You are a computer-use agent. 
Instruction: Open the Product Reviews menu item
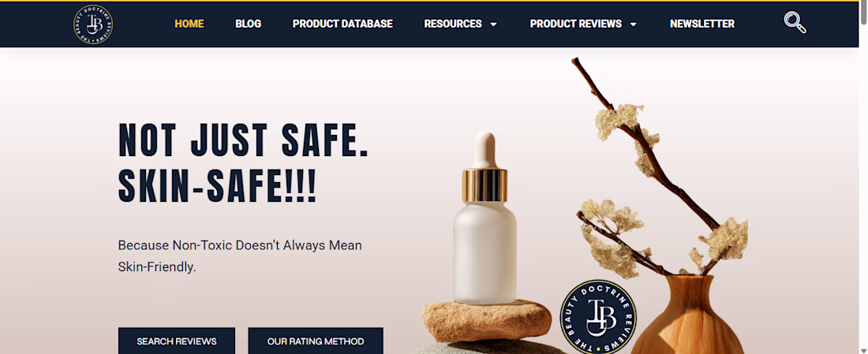pos(576,24)
